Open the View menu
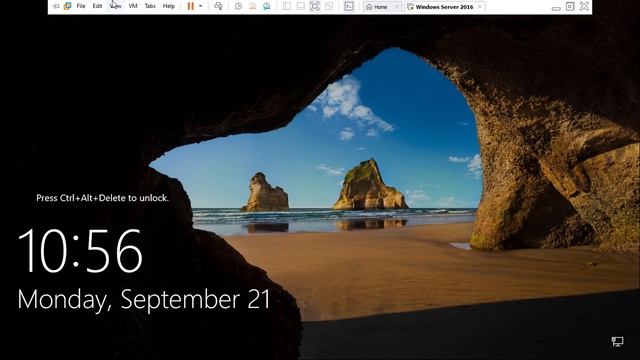Screen dimensions: 640x360 point(116,6)
